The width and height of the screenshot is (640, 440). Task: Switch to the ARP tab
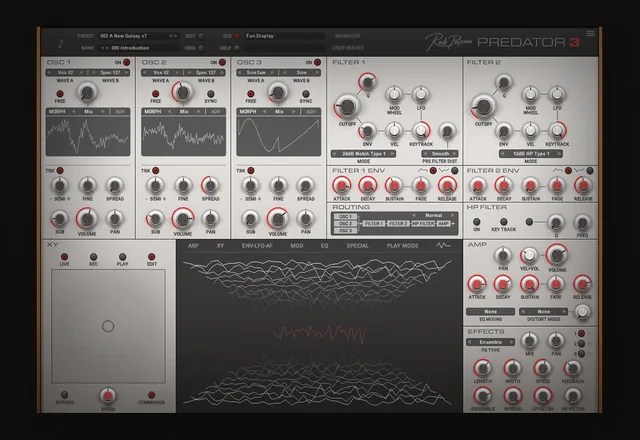click(193, 246)
